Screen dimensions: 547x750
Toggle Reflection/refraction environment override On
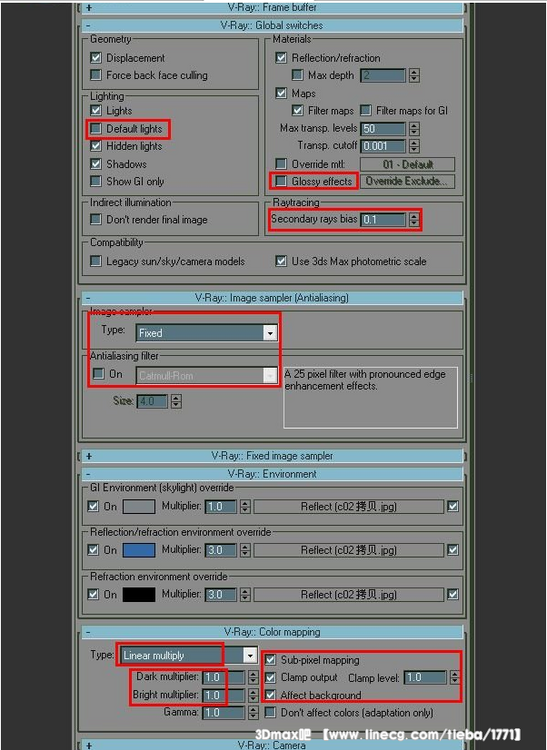coord(93,550)
